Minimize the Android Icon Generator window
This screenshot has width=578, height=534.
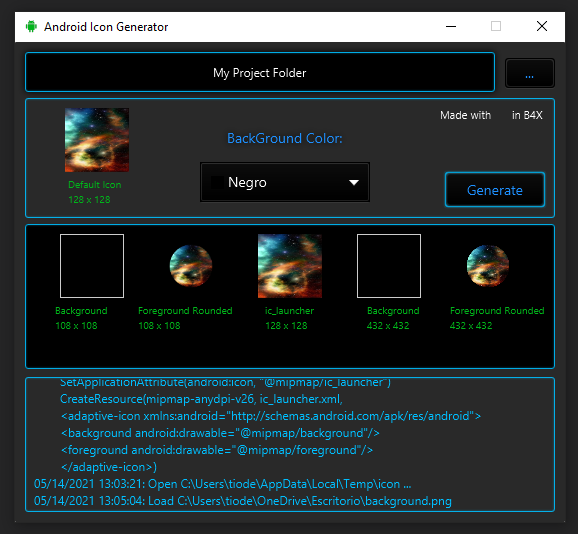click(x=451, y=27)
